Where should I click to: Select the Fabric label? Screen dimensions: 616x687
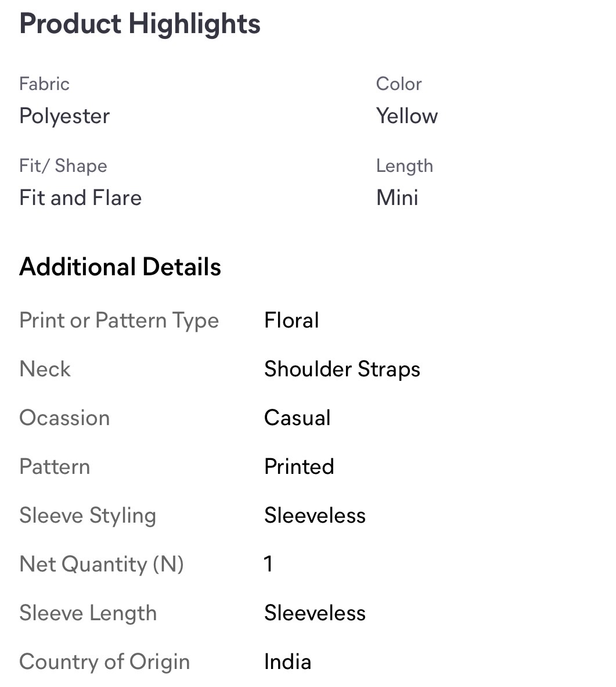coord(44,84)
